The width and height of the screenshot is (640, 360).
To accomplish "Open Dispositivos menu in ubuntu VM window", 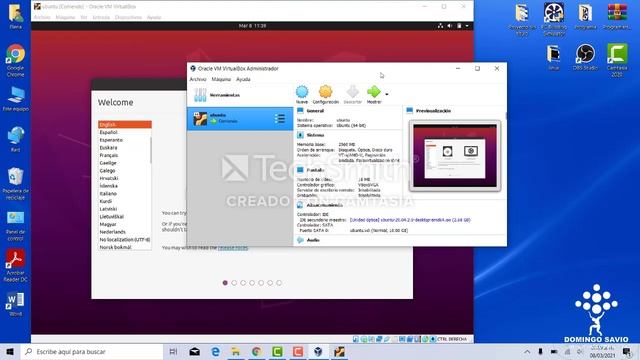I will pos(128,17).
